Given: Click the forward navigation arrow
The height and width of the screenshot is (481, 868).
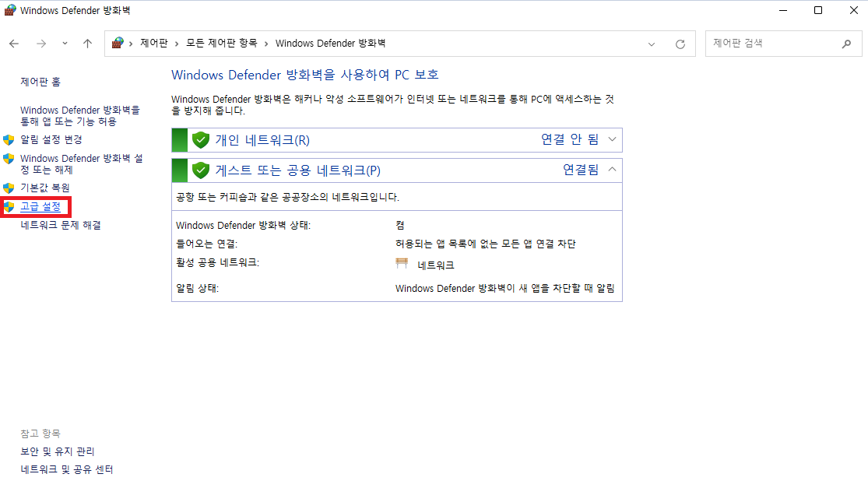Looking at the screenshot, I should point(41,44).
